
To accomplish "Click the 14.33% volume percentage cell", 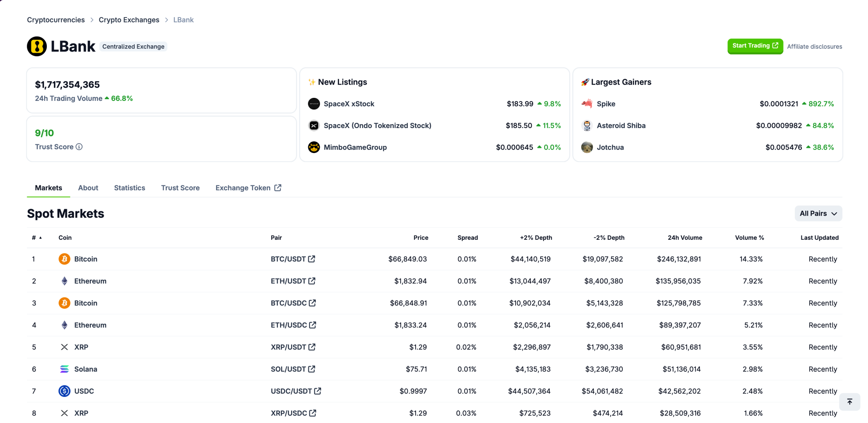I will [751, 259].
